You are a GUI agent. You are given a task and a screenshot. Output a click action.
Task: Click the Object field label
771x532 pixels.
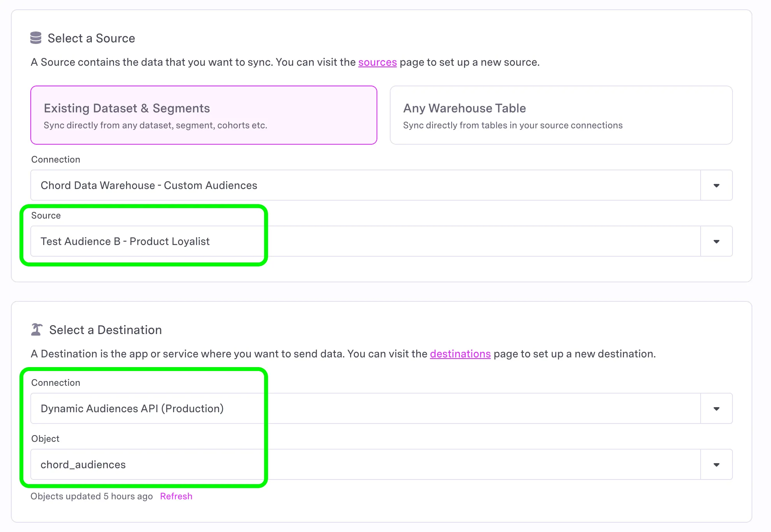tap(45, 439)
